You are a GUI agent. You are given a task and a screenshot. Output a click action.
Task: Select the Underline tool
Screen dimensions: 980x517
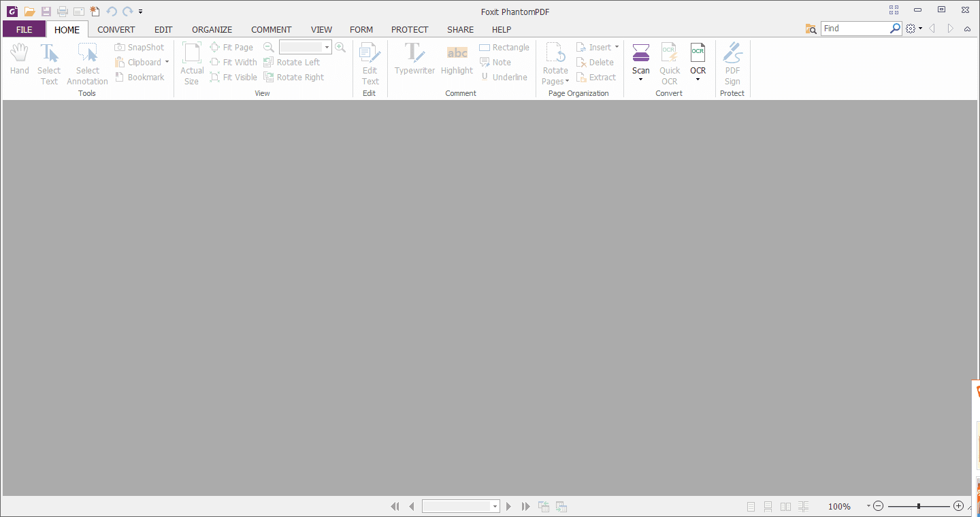[504, 77]
